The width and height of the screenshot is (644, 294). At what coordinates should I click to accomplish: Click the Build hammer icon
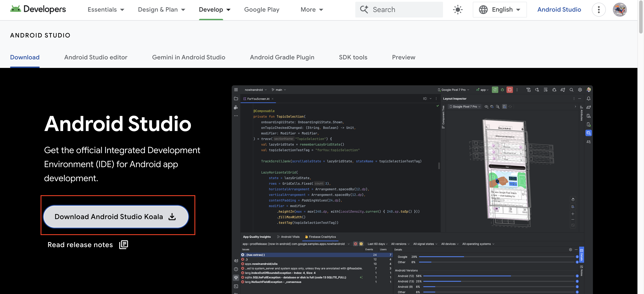tap(528, 90)
